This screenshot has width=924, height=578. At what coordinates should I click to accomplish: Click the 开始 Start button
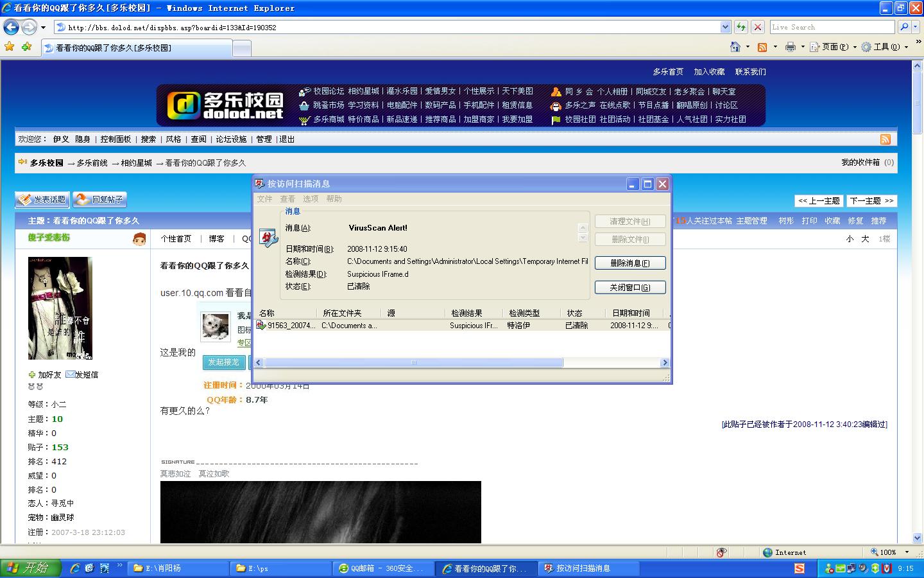click(x=30, y=568)
